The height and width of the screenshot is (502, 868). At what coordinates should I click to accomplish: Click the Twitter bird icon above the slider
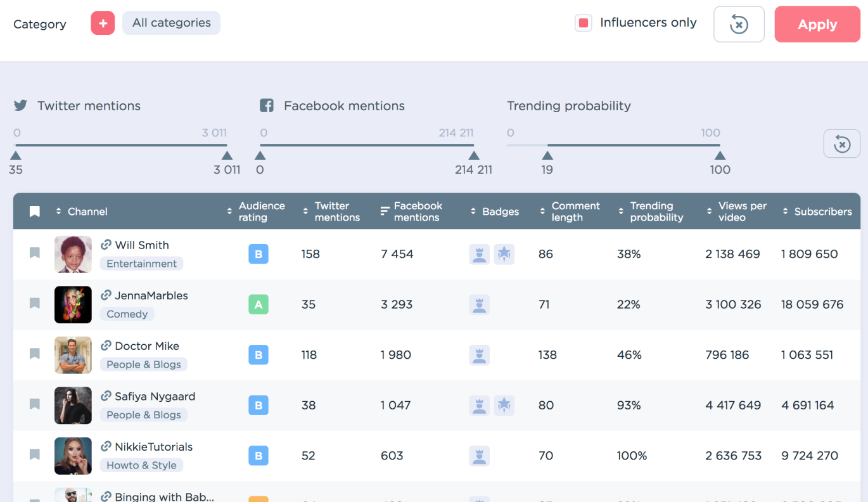point(20,105)
